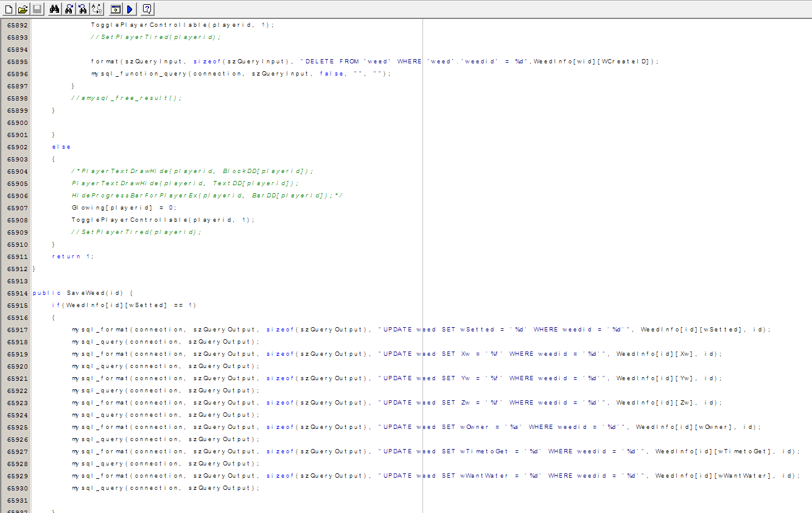Image resolution: width=812 pixels, height=513 pixels.
Task: Click the Find Next binoculars icon
Action: point(69,9)
